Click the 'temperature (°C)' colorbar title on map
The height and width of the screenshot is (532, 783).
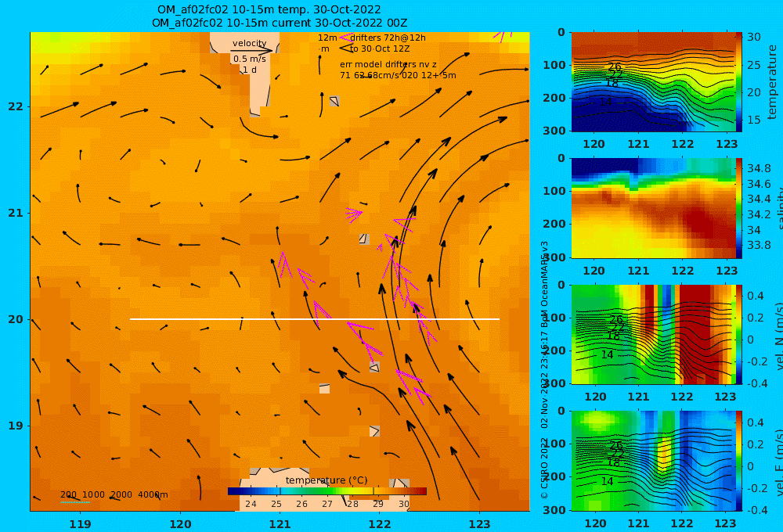click(x=327, y=480)
